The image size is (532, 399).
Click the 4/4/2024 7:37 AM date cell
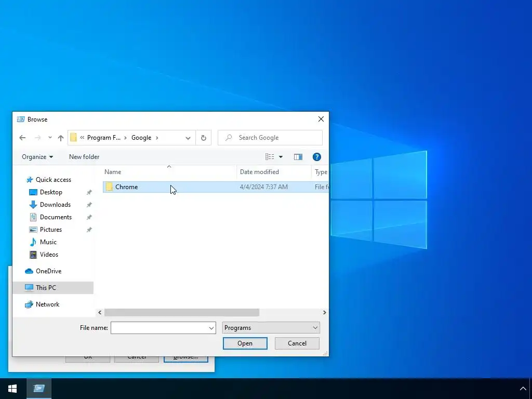point(263,187)
